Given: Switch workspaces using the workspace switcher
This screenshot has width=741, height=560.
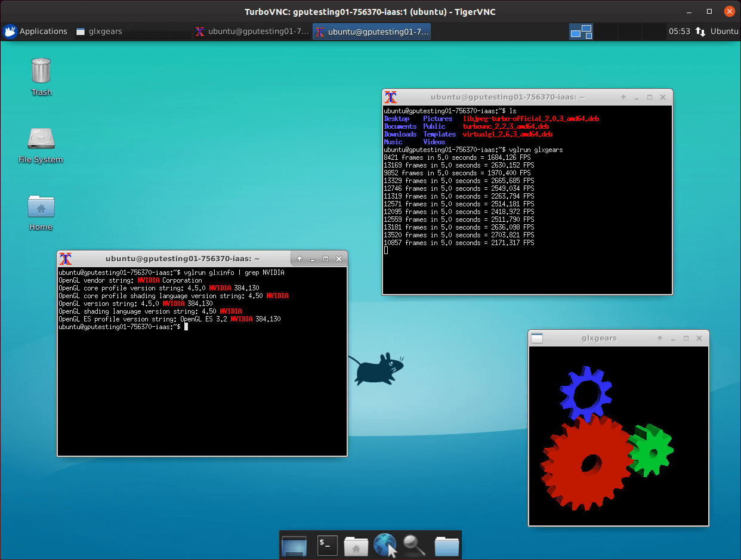Looking at the screenshot, I should pyautogui.click(x=581, y=31).
